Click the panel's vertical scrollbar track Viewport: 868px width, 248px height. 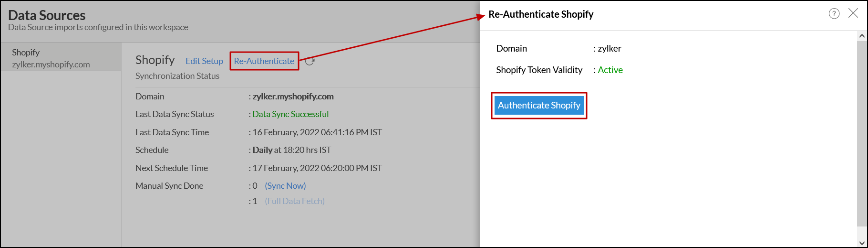pyautogui.click(x=862, y=134)
